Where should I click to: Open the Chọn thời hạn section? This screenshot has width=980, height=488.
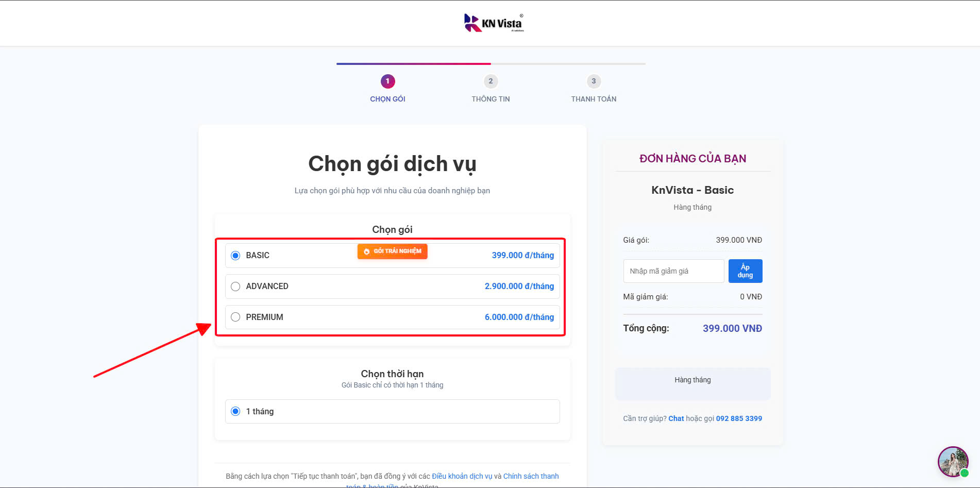click(392, 373)
